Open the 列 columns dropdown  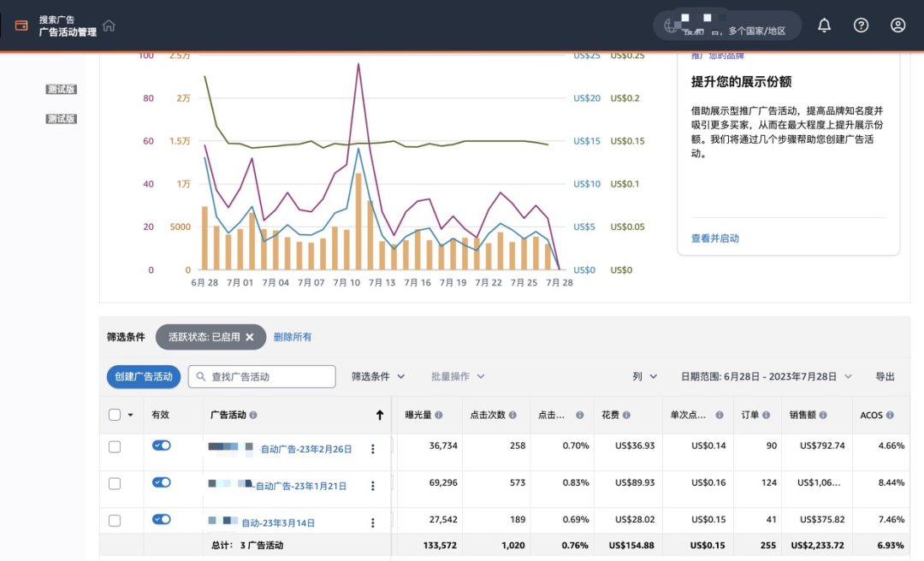pos(644,376)
